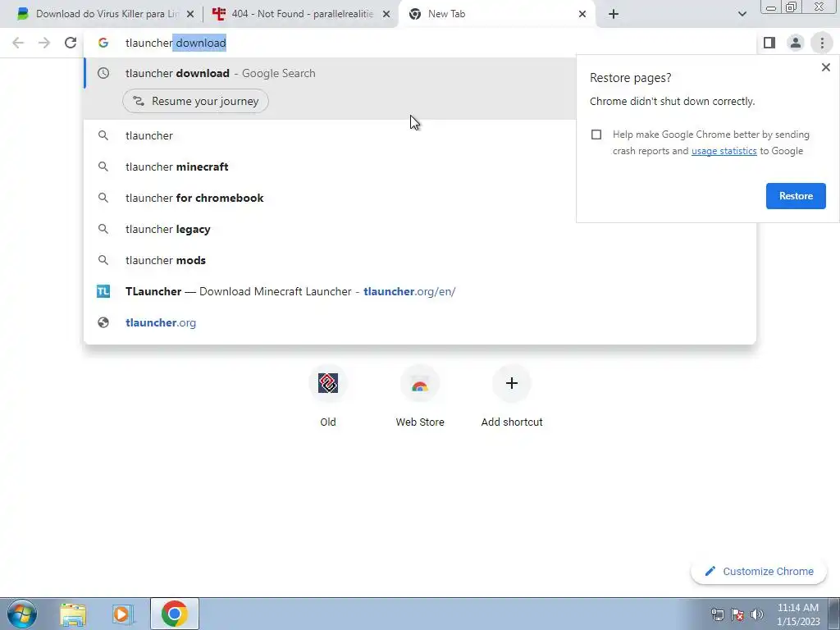Click the forward navigation arrow

pos(44,43)
